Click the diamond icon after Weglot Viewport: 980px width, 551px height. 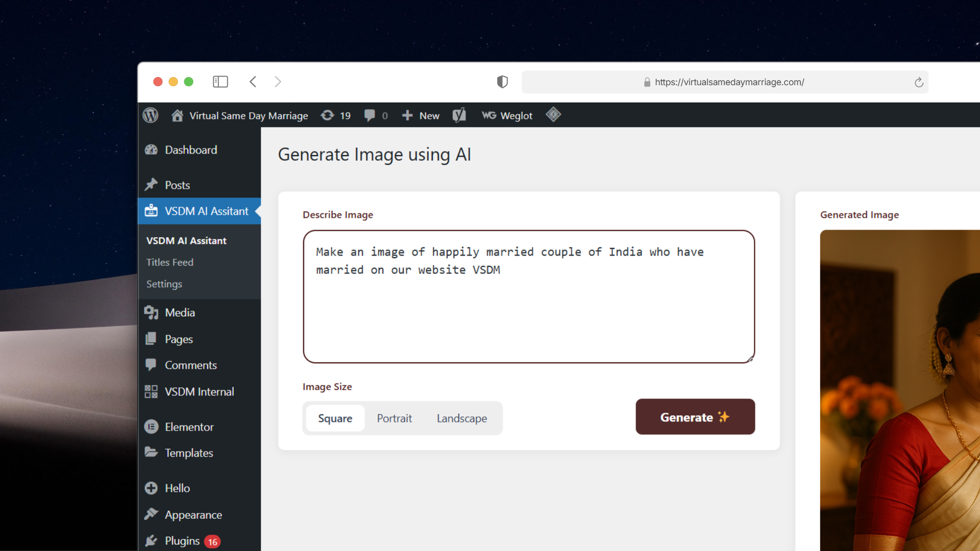click(553, 115)
